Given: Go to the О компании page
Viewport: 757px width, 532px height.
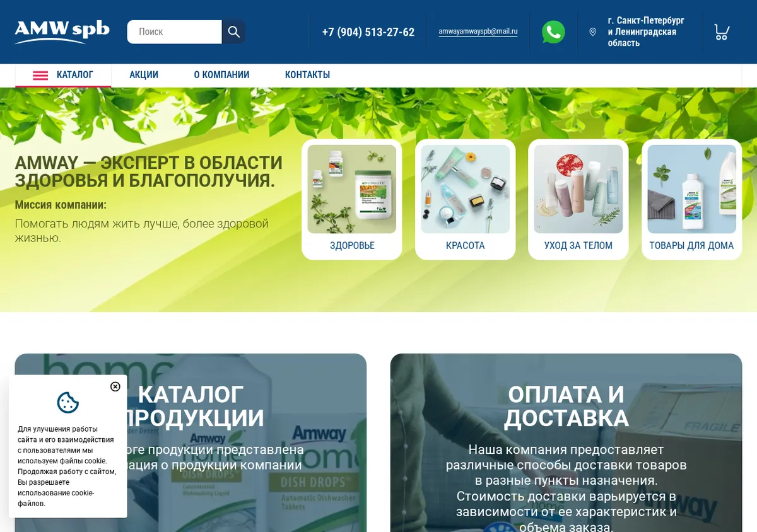Looking at the screenshot, I should tap(221, 75).
